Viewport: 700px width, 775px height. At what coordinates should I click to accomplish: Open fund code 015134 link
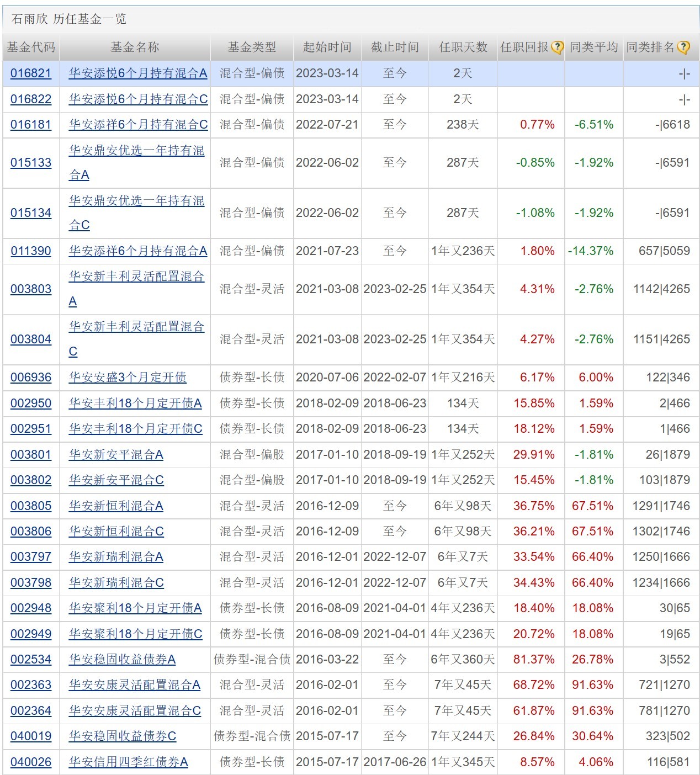click(x=31, y=213)
